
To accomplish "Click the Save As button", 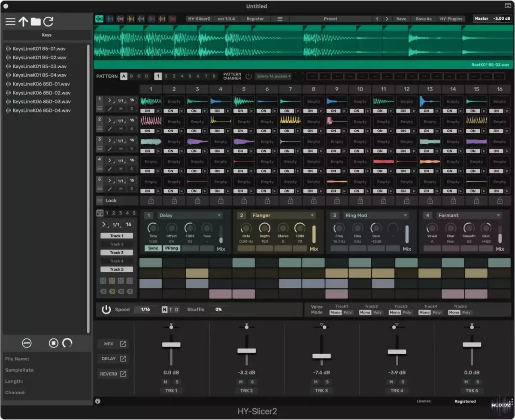I will point(424,19).
